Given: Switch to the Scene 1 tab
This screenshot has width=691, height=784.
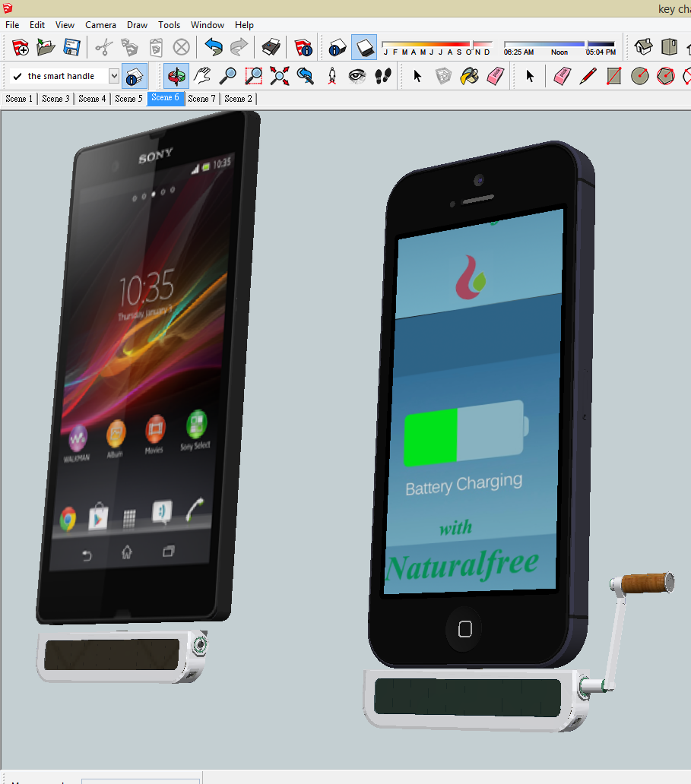Looking at the screenshot, I should 19,99.
